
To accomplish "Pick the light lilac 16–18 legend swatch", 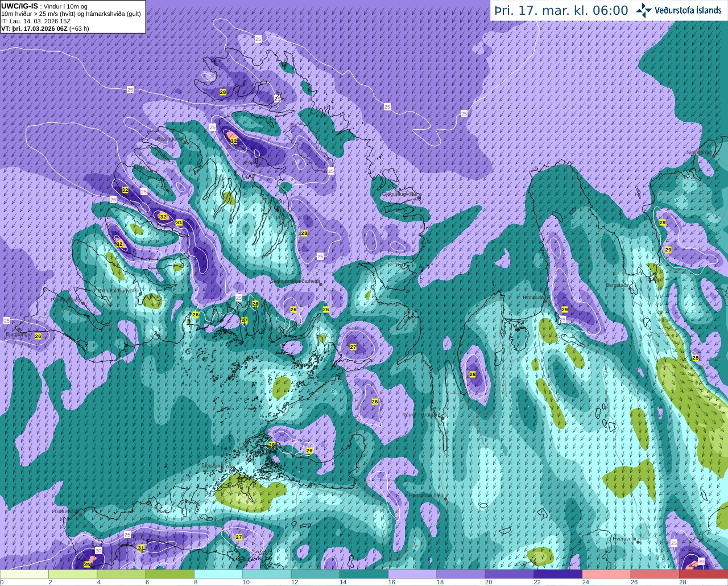I will point(412,575).
